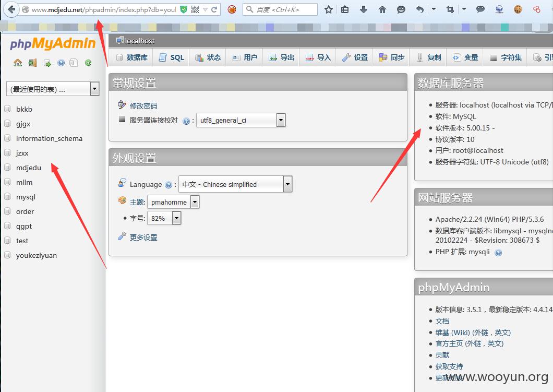This screenshot has height=392, width=553.
Task: Click the smiley face toolbar icon
Action: point(401,9)
